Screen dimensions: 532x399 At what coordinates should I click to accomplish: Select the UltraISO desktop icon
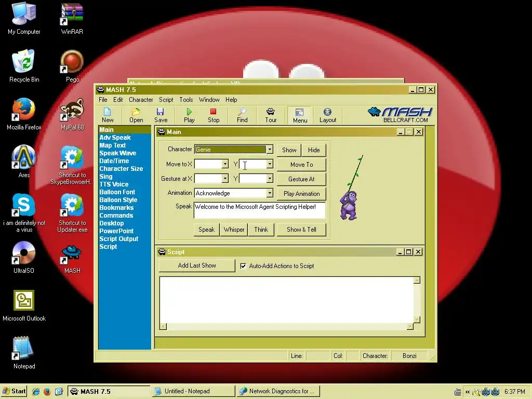pyautogui.click(x=24, y=258)
